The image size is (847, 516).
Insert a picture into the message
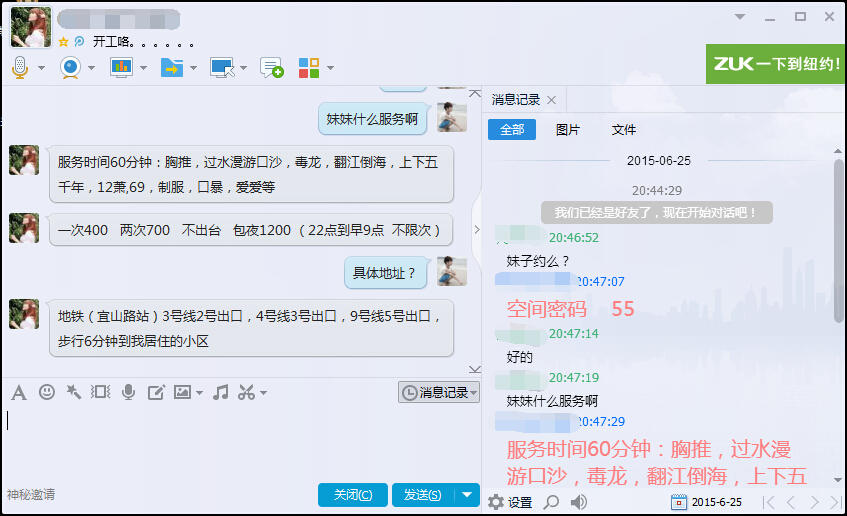182,392
